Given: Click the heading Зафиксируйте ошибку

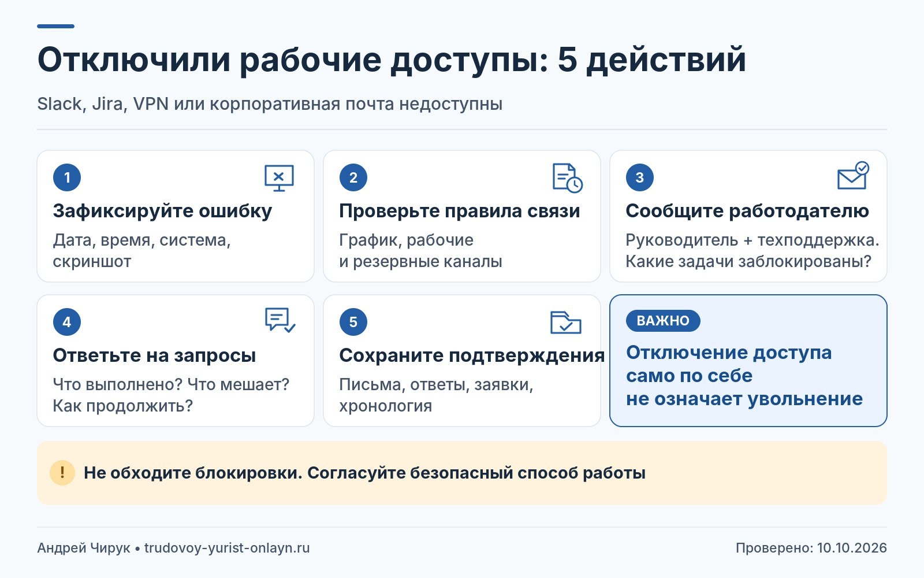Looking at the screenshot, I should point(162,211).
